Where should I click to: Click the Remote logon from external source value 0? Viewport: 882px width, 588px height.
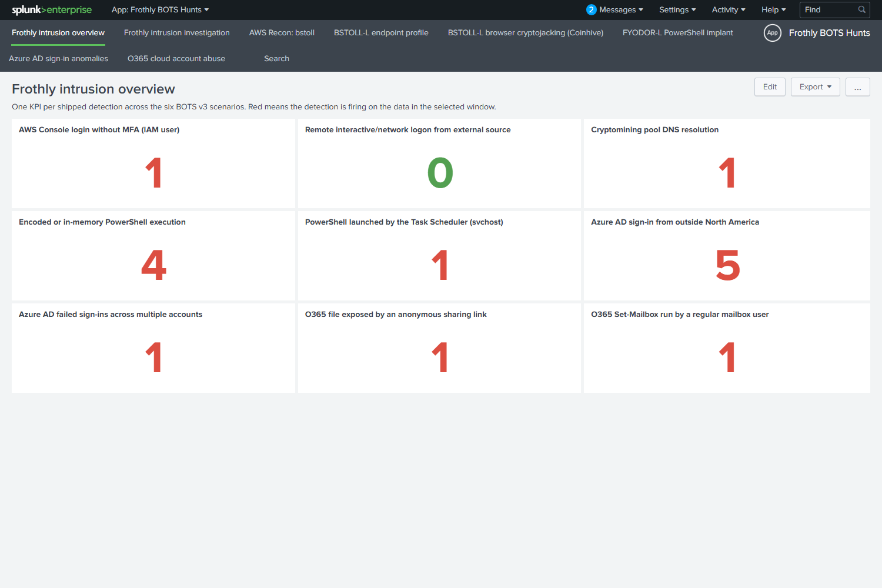tap(440, 173)
